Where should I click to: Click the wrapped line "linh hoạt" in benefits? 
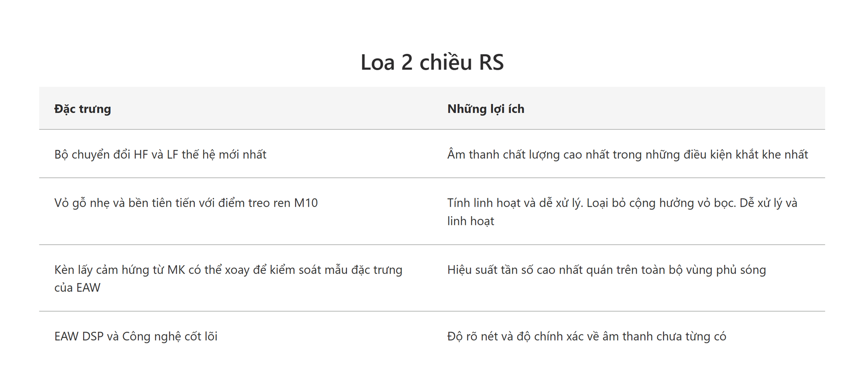470,221
